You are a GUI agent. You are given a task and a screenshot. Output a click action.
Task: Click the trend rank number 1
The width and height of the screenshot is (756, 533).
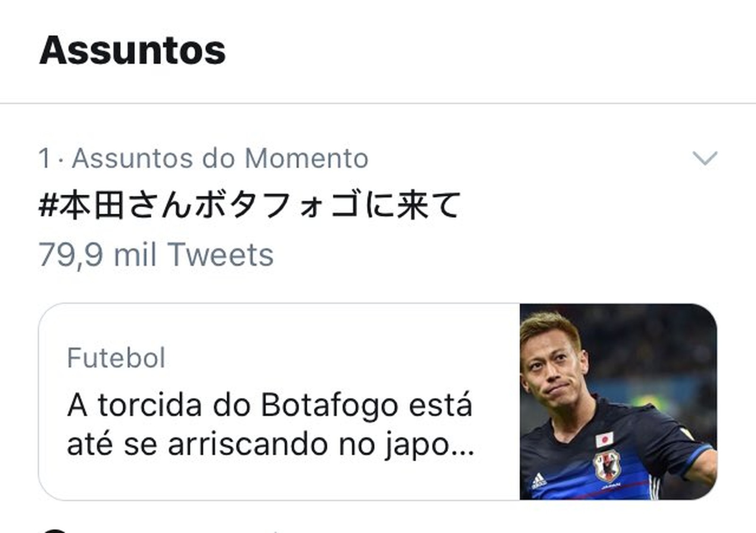click(x=44, y=158)
